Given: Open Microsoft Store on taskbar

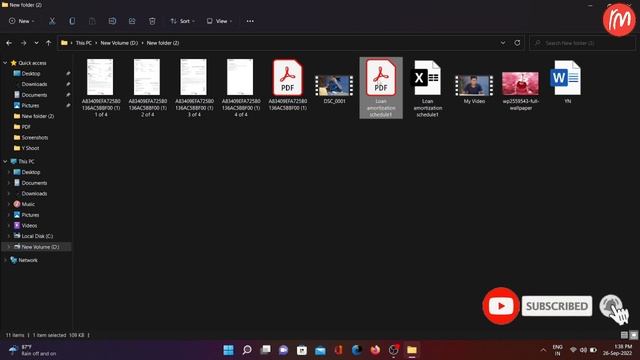Looking at the screenshot, I should point(302,350).
